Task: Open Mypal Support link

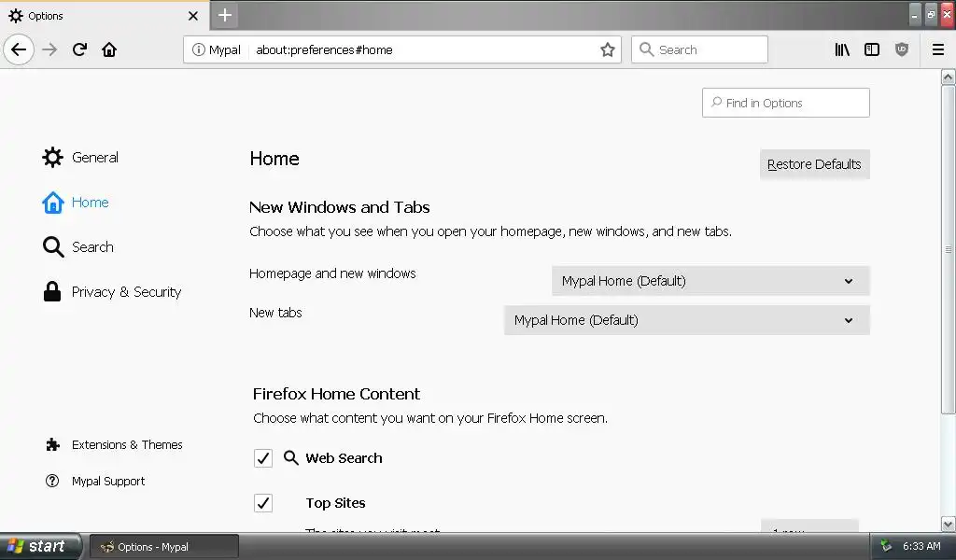Action: [95, 481]
